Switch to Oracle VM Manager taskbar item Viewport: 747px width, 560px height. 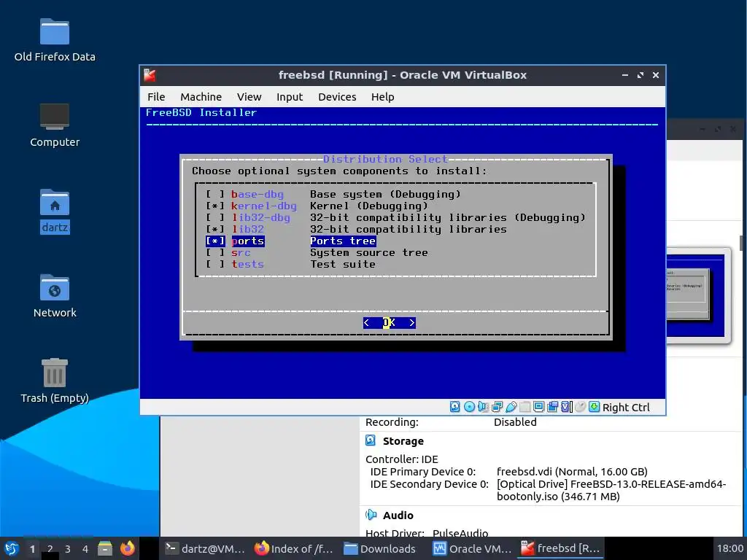472,549
